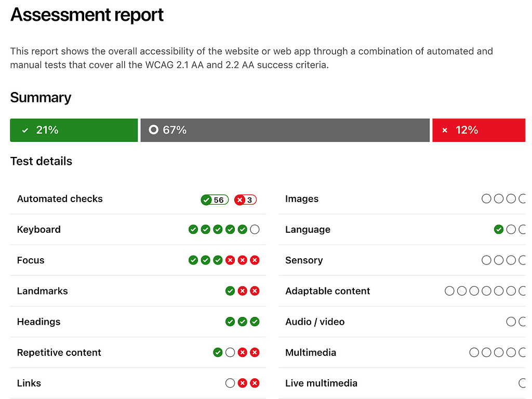This screenshot has height=399, width=532.
Task: Click the green check in Repetitive content row
Action: (218, 353)
